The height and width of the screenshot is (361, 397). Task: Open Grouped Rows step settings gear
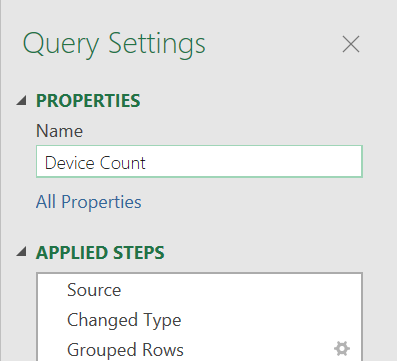pyautogui.click(x=342, y=349)
